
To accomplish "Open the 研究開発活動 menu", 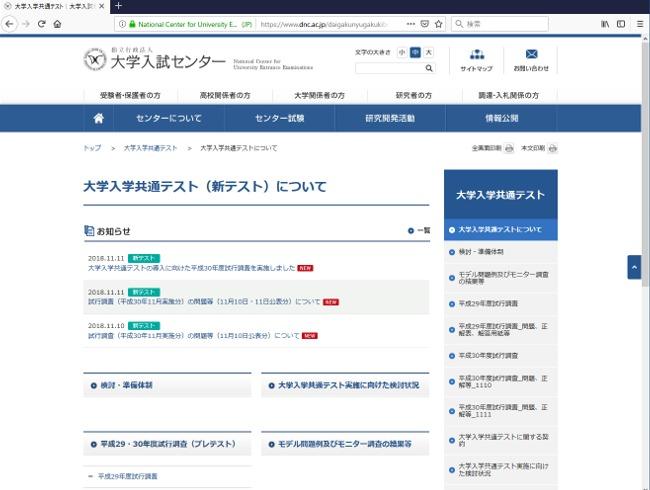I will pos(390,119).
